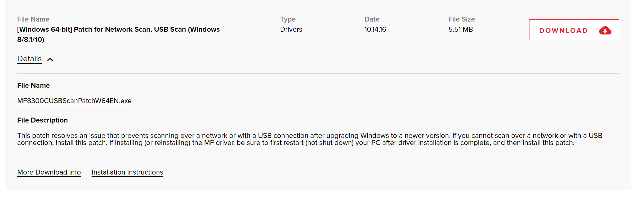Click the gray File Name column label
The height and width of the screenshot is (197, 644).
tap(33, 19)
